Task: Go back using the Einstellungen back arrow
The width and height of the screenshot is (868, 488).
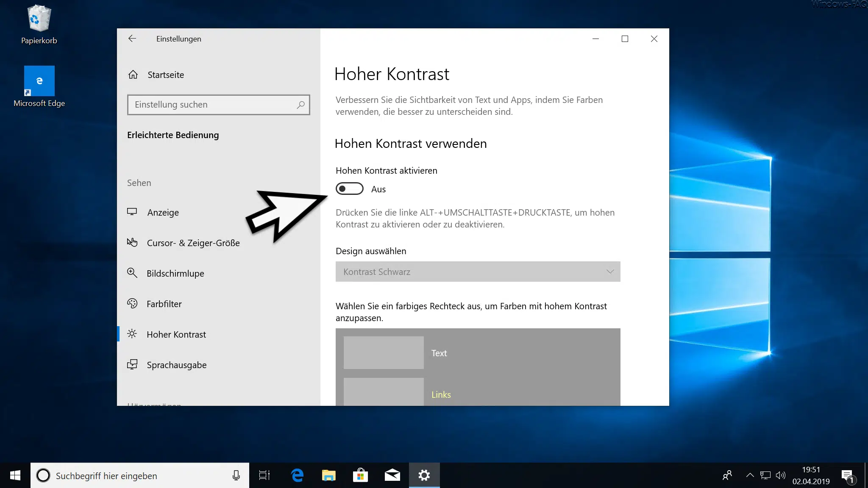Action: point(132,39)
